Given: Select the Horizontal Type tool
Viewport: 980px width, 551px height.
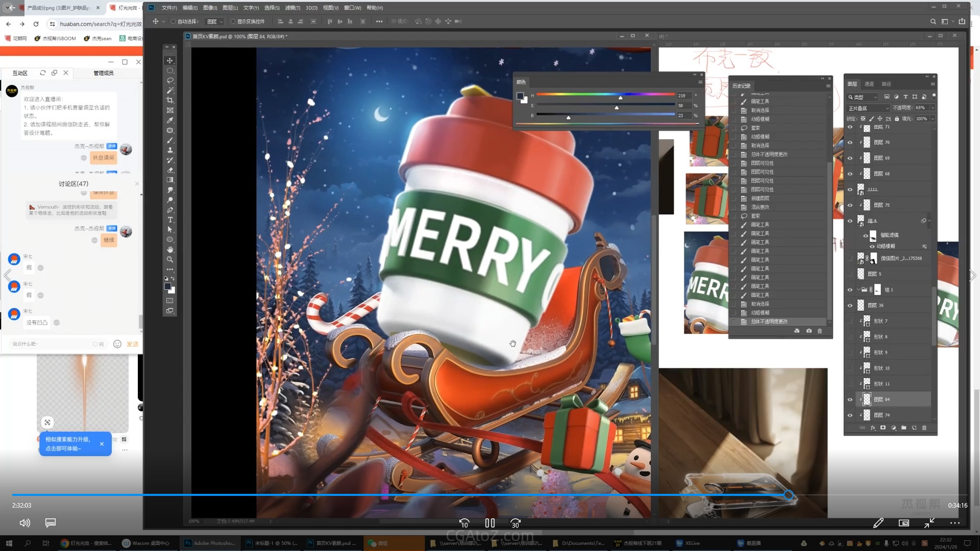Looking at the screenshot, I should tap(170, 220).
